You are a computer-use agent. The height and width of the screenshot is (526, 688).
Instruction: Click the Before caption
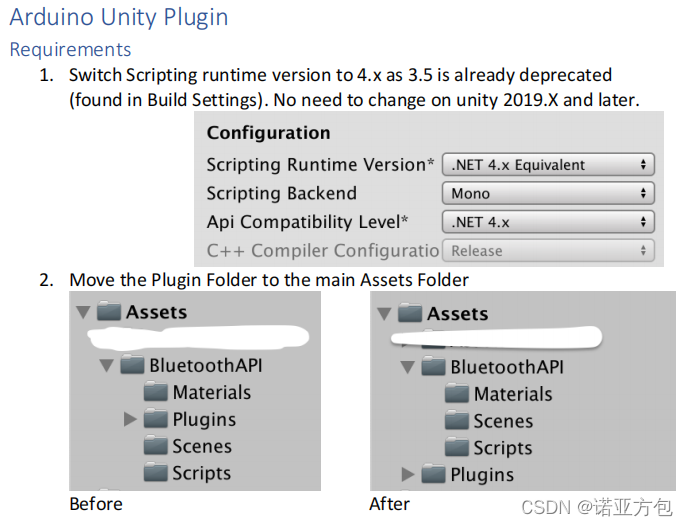(96, 504)
